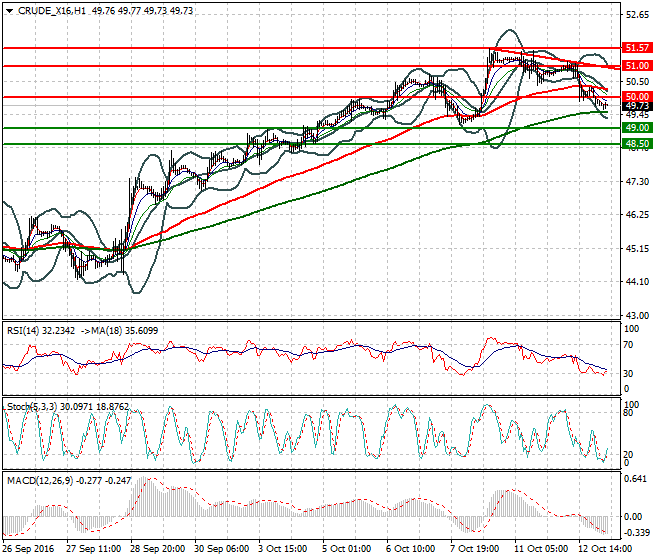Select the RSI(14) 32.2342 indicator label
The width and height of the screenshot is (660, 560).
[x=41, y=331]
